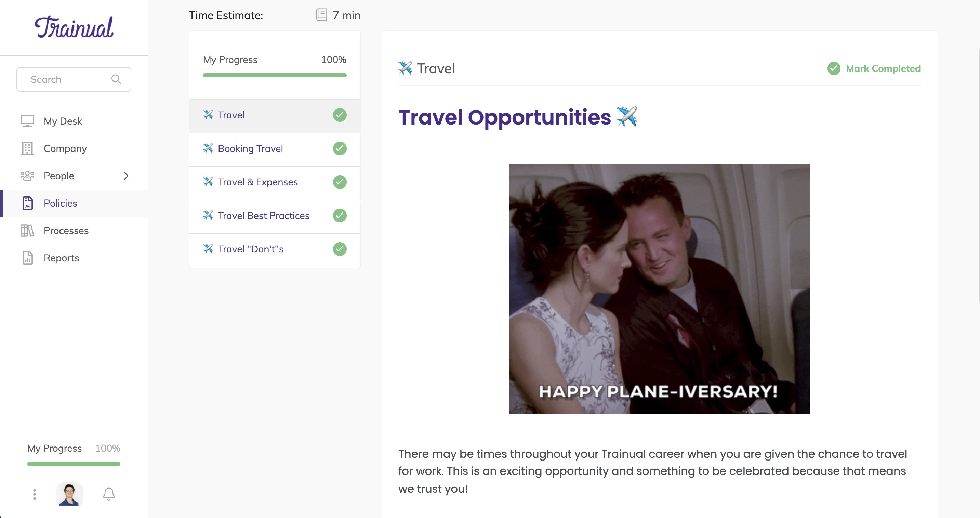The height and width of the screenshot is (518, 980).
Task: Collapse the Travel "Don't"s checkmark row
Action: pyautogui.click(x=340, y=249)
